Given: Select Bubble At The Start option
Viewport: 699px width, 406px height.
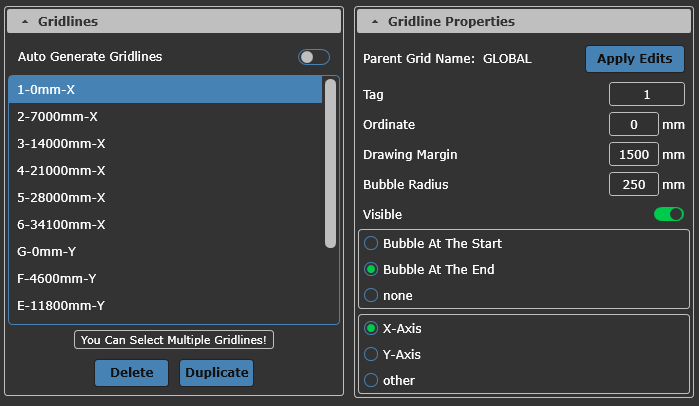Looking at the screenshot, I should point(372,243).
